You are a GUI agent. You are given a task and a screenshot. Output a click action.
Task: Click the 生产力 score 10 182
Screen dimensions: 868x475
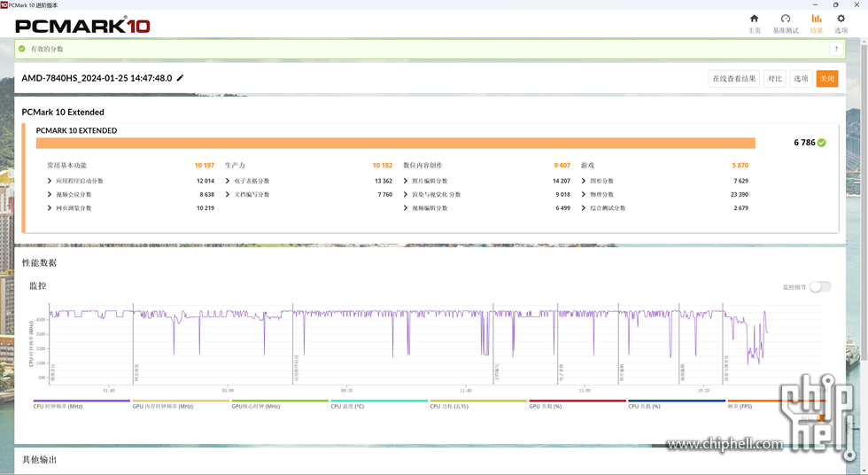pyautogui.click(x=383, y=166)
